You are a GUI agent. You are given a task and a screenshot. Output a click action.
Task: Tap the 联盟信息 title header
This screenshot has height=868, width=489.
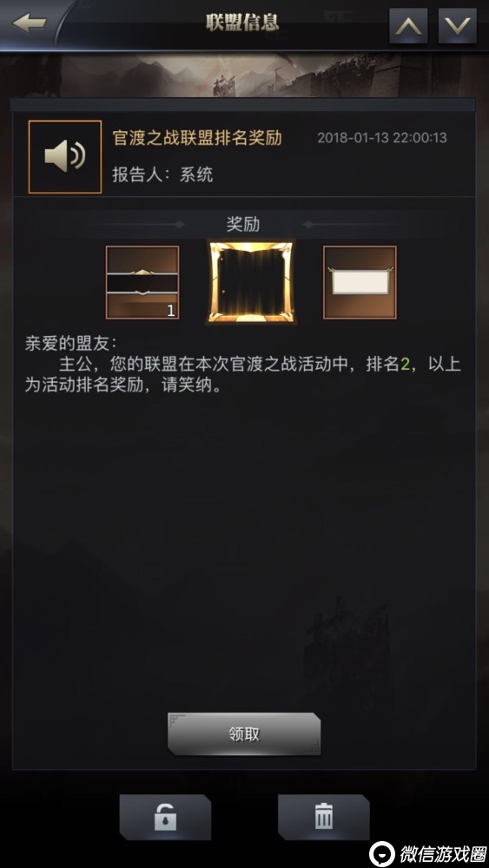[x=242, y=23]
